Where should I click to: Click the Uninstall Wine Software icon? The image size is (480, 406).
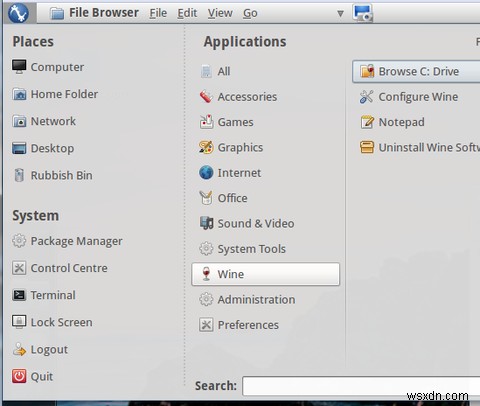367,147
